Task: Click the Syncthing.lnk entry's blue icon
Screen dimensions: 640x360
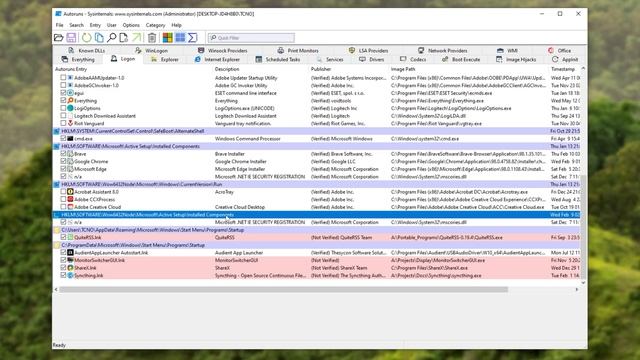Action: (70, 276)
